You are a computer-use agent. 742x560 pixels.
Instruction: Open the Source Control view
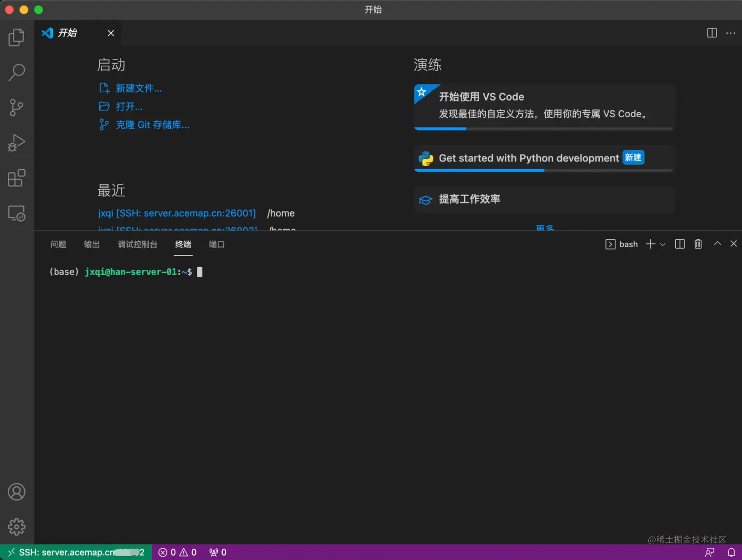[x=17, y=107]
